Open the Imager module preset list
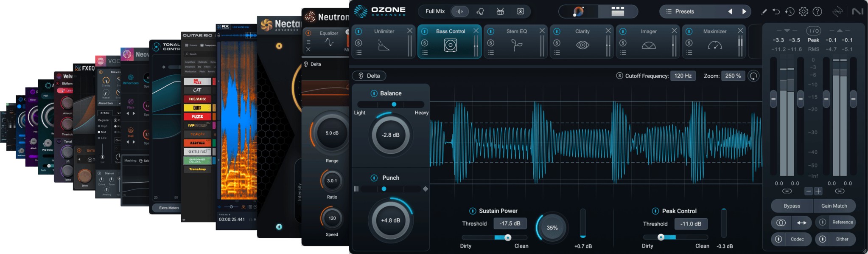 (x=623, y=53)
